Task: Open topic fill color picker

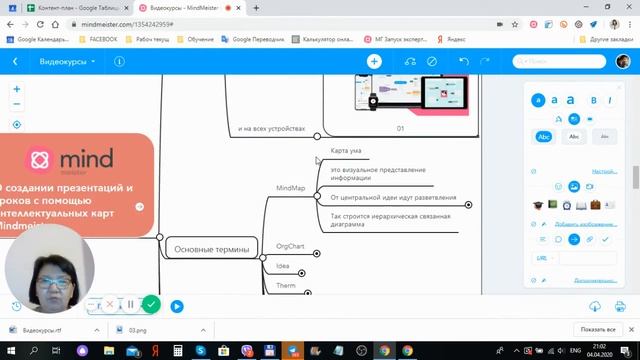Action: (574, 119)
